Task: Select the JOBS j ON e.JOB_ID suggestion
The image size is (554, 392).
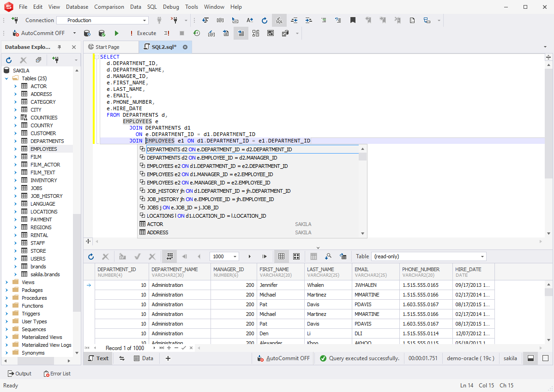Action: pos(182,208)
